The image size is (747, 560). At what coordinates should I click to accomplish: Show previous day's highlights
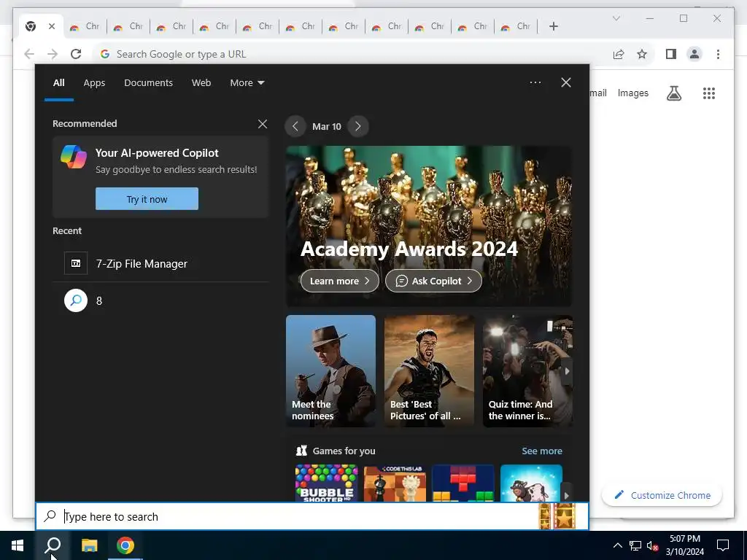point(295,126)
